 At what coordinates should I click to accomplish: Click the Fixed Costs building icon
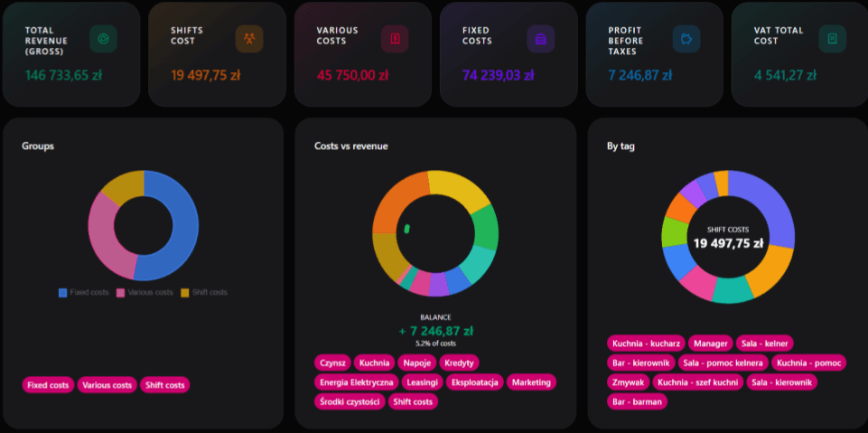pyautogui.click(x=541, y=39)
